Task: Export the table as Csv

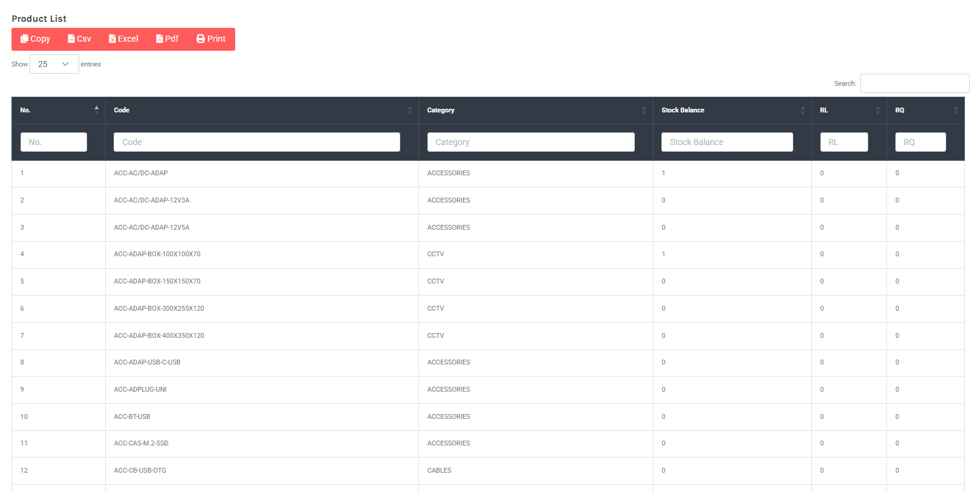Action: point(79,39)
